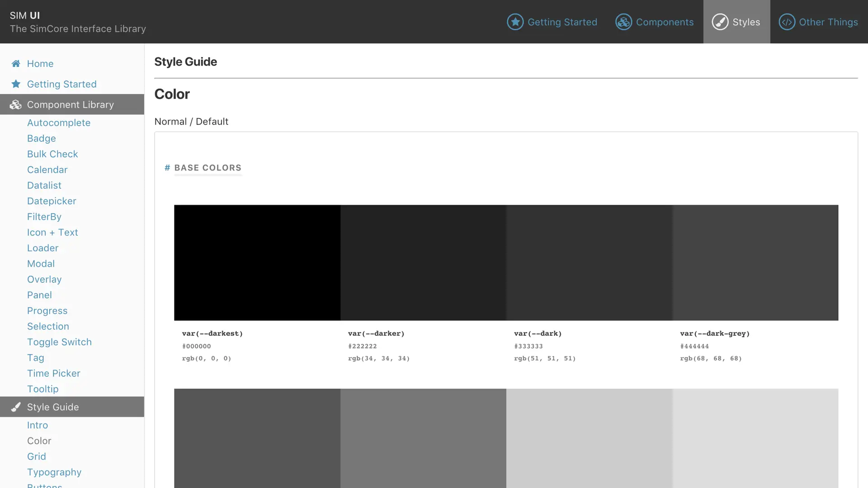Click the cubes icon beside Component Library
The height and width of the screenshot is (488, 868).
[16, 105]
